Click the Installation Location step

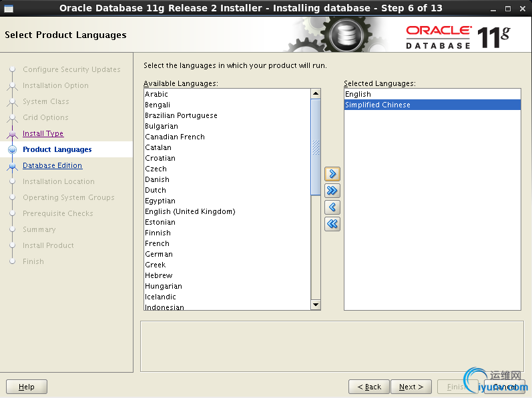click(58, 181)
